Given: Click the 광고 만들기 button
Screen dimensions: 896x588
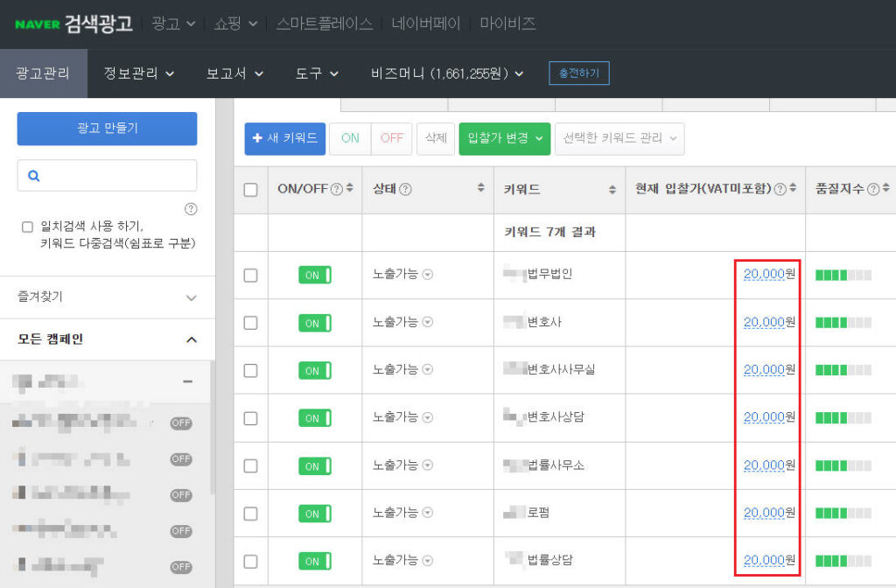Looking at the screenshot, I should click(107, 128).
